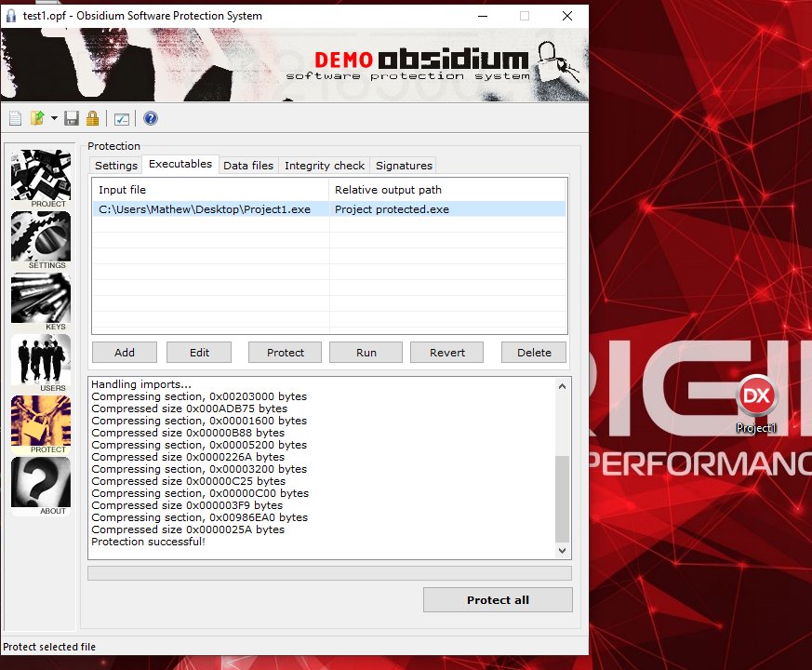Click the Compressed size 0x0000025A bytes line

coord(188,529)
